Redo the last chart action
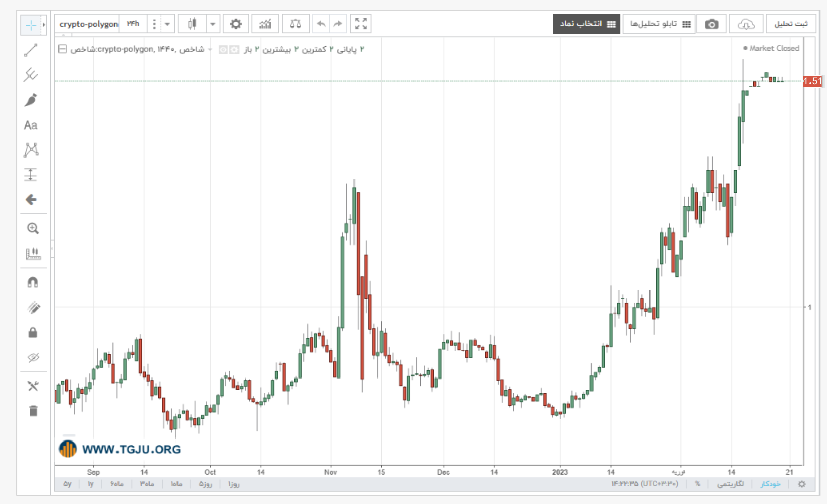Image resolution: width=827 pixels, height=504 pixels. [x=338, y=24]
